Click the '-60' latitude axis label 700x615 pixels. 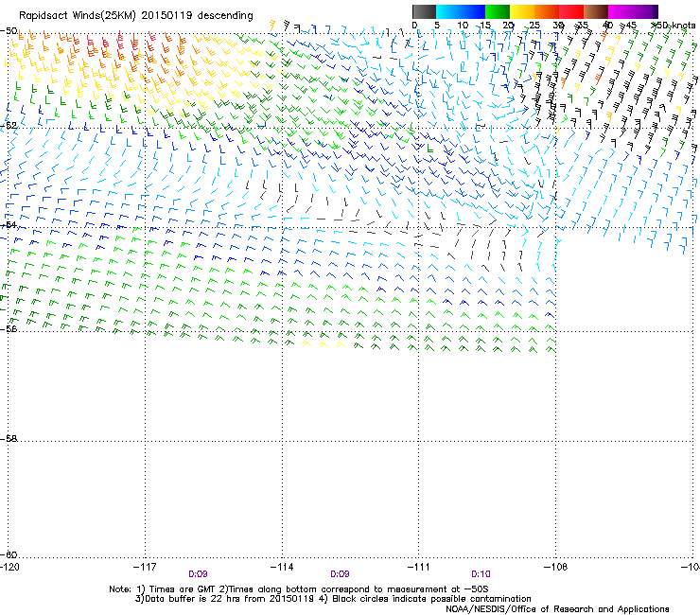9,554
